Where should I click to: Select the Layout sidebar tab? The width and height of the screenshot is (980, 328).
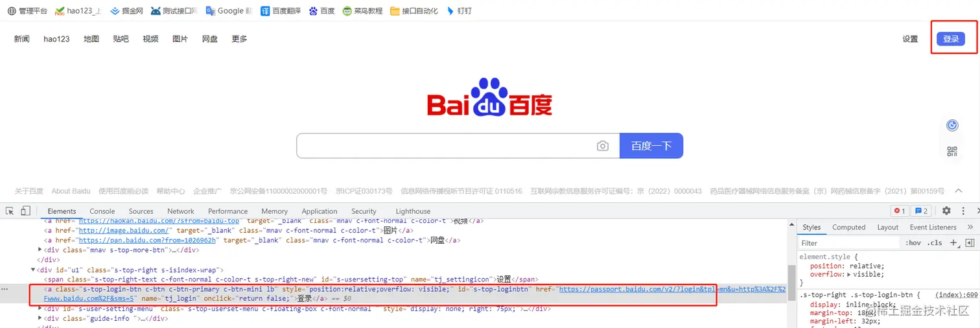point(888,228)
